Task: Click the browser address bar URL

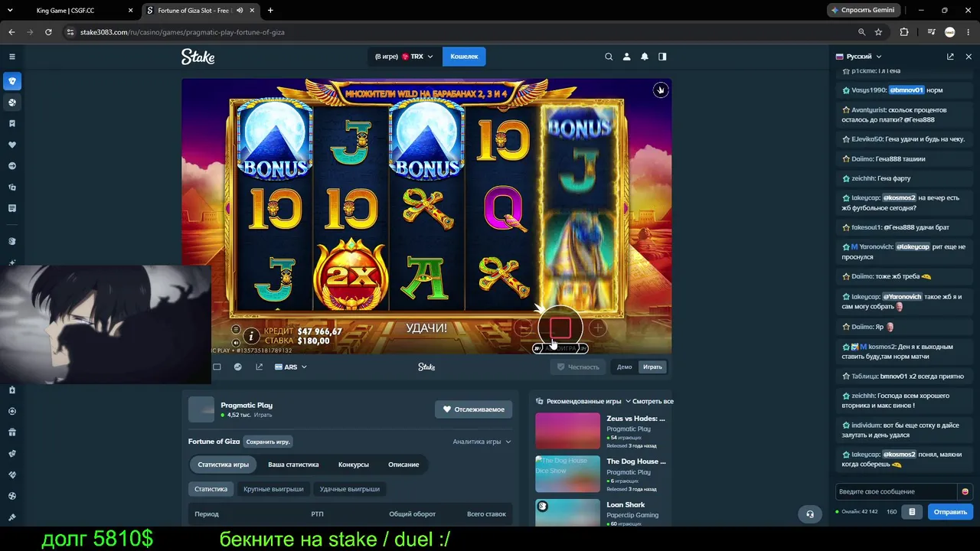Action: [182, 32]
